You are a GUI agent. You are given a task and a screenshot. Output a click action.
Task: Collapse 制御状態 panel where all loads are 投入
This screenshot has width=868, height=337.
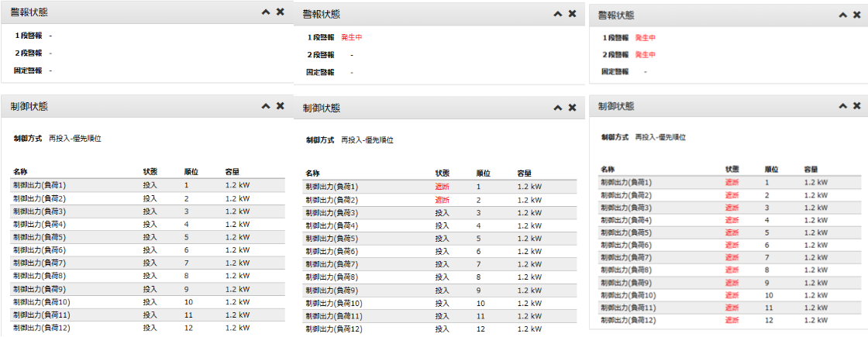click(x=266, y=105)
